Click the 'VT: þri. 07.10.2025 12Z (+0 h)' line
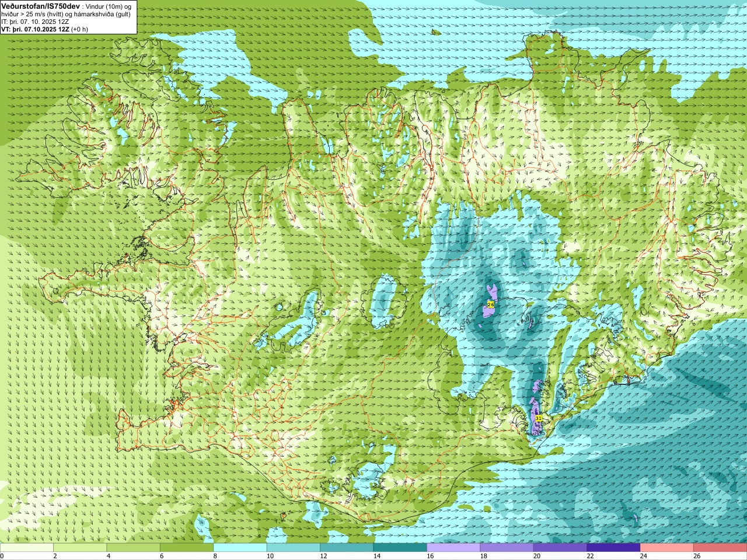The width and height of the screenshot is (747, 560). coord(44,29)
